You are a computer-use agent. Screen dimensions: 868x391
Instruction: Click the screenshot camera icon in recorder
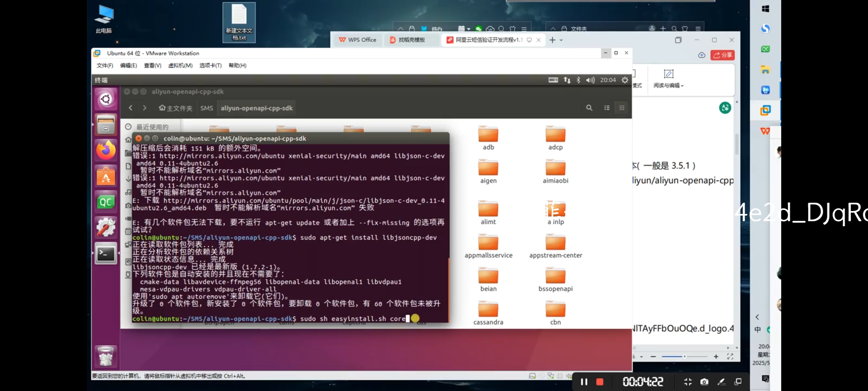(x=704, y=382)
